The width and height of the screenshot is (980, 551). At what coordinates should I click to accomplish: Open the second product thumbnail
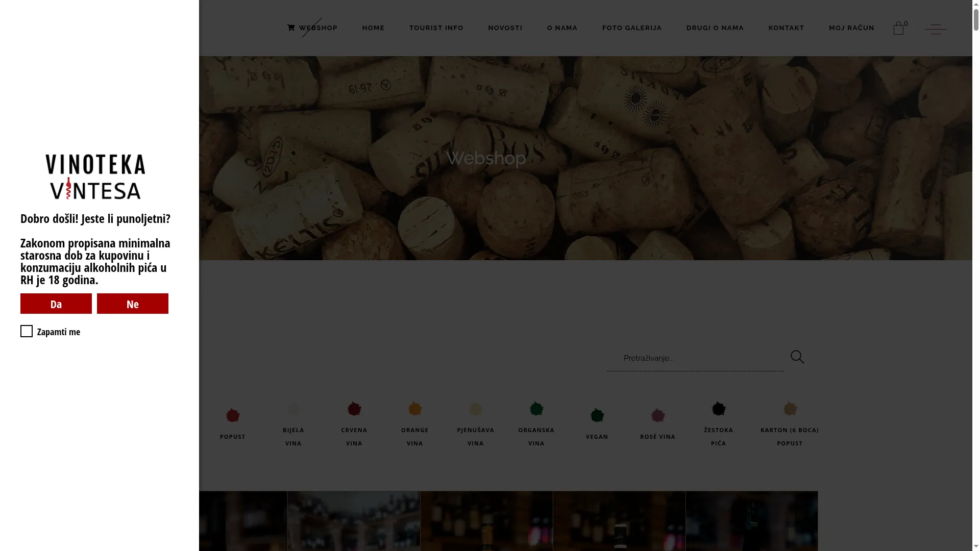click(354, 521)
